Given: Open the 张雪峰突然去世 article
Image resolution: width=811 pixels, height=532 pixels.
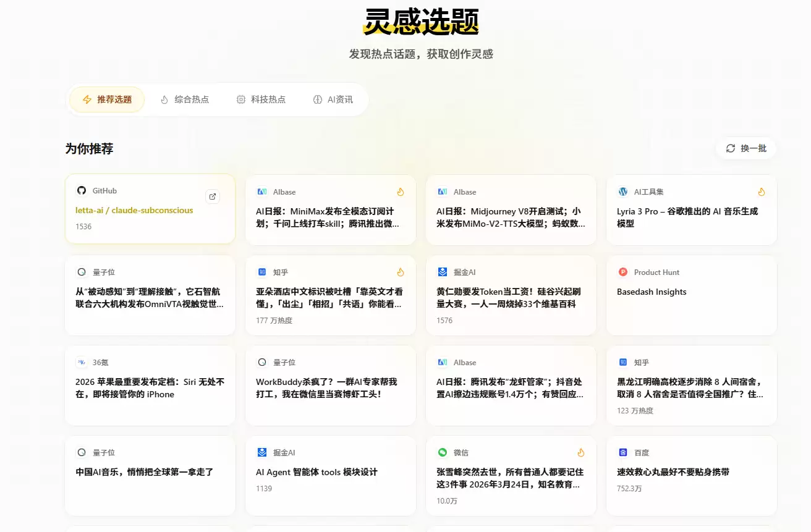Looking at the screenshot, I should coord(511,478).
